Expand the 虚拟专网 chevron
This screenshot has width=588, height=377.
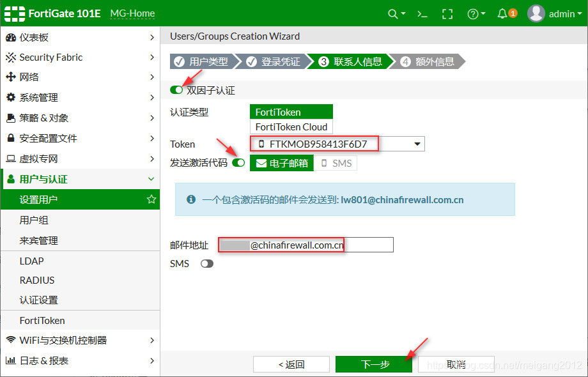coord(152,158)
